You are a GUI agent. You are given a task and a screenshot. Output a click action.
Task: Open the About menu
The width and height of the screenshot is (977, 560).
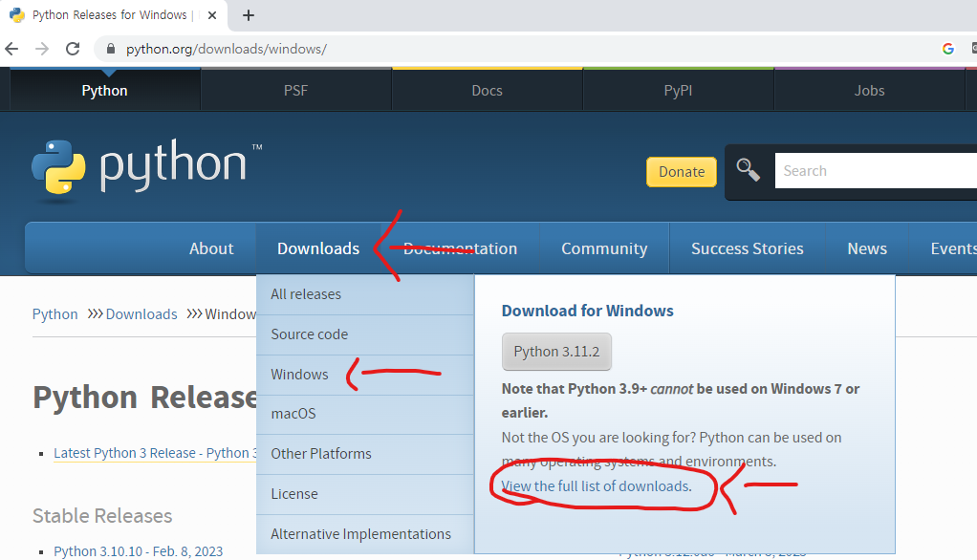(211, 248)
